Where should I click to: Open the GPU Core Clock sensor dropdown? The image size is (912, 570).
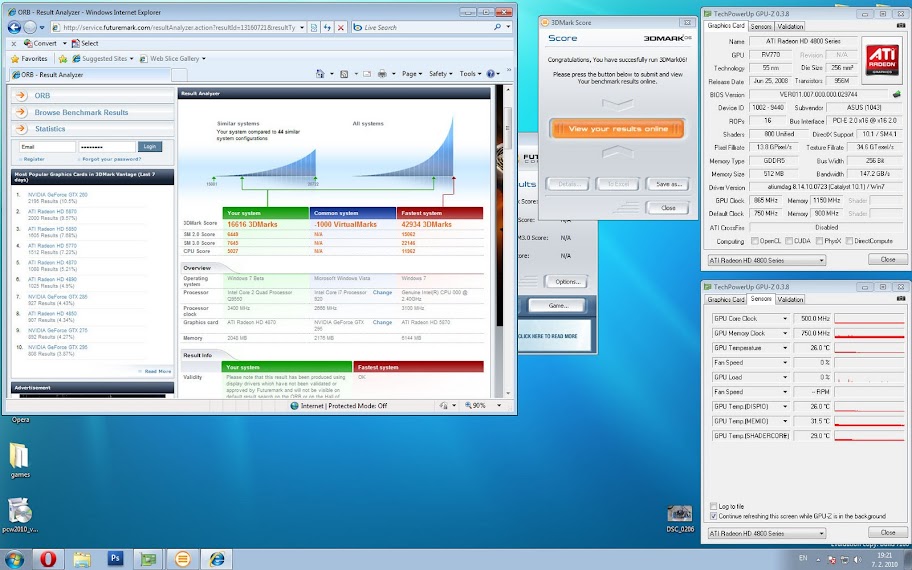click(785, 319)
